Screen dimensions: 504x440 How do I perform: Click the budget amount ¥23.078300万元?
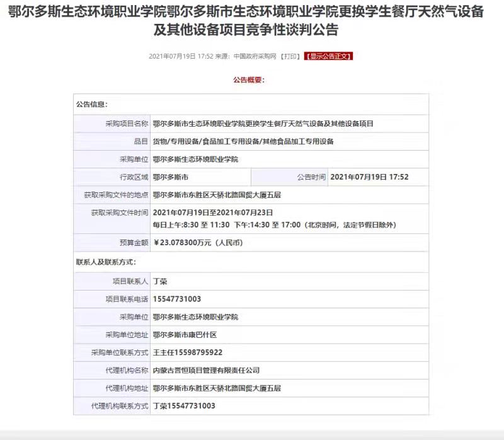click(x=198, y=242)
